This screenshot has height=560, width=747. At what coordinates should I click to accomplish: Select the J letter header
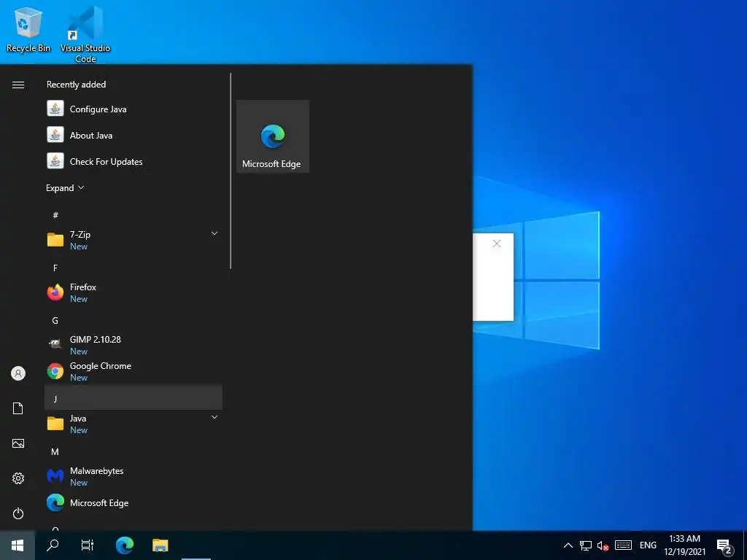coord(133,397)
